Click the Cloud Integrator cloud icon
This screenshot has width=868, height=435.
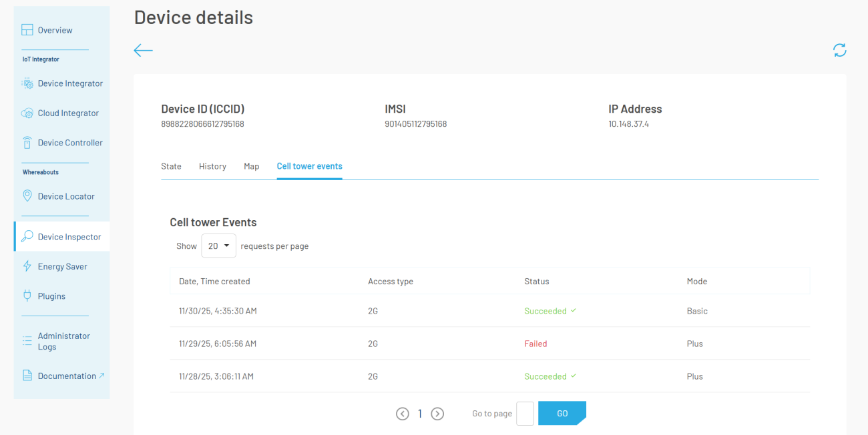27,113
